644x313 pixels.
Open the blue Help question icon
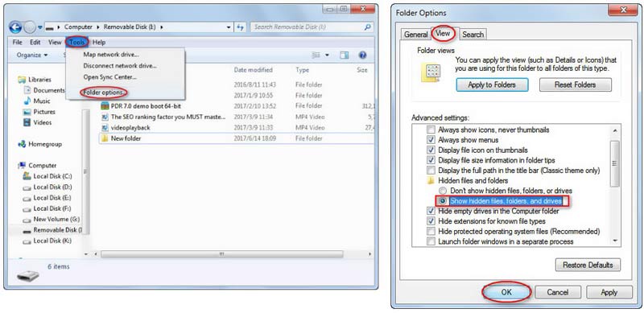point(362,55)
